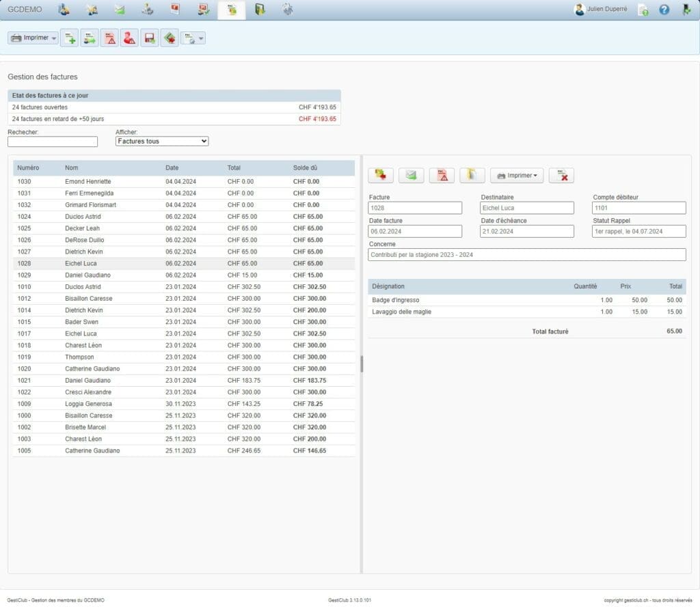Click the PDF warning icon in detail panel
The image size is (700, 609).
pyautogui.click(x=442, y=176)
